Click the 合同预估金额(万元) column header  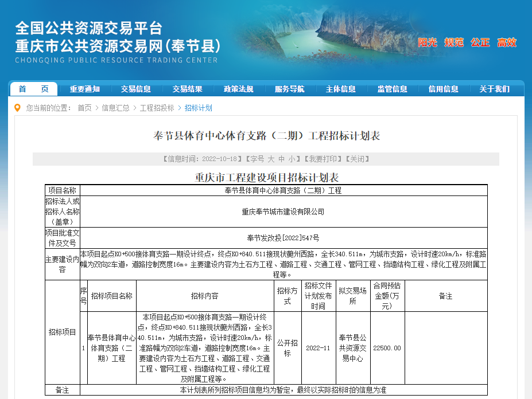[387, 296]
